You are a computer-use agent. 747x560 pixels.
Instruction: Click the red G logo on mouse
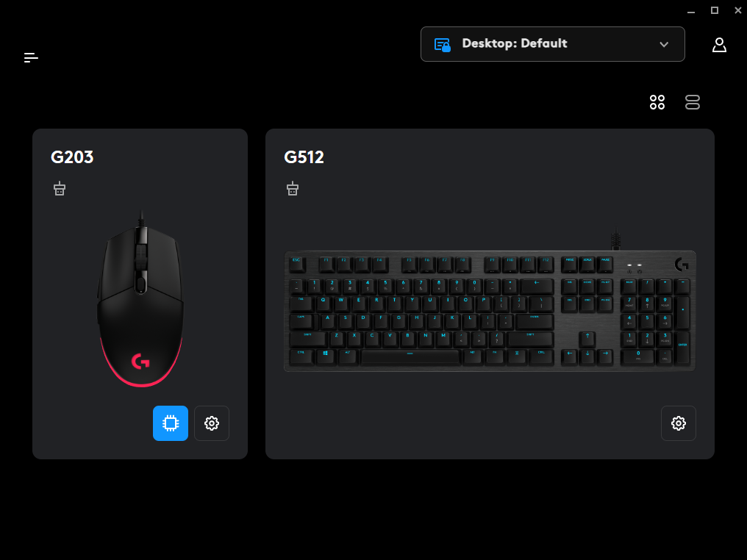(x=140, y=362)
